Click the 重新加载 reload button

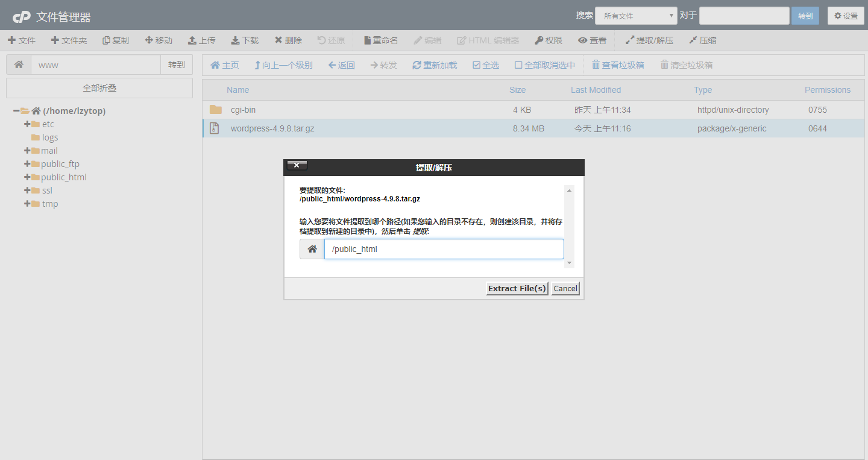pyautogui.click(x=435, y=65)
